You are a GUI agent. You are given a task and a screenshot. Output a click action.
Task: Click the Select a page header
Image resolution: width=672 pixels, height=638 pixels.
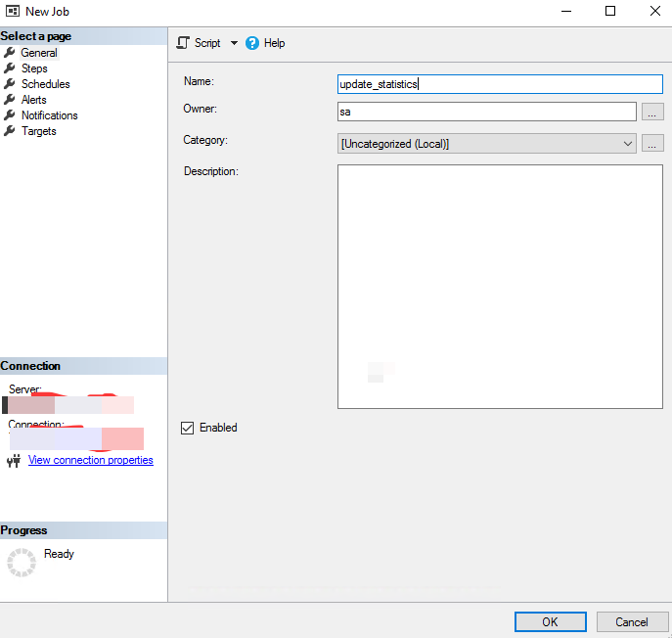[83, 36]
